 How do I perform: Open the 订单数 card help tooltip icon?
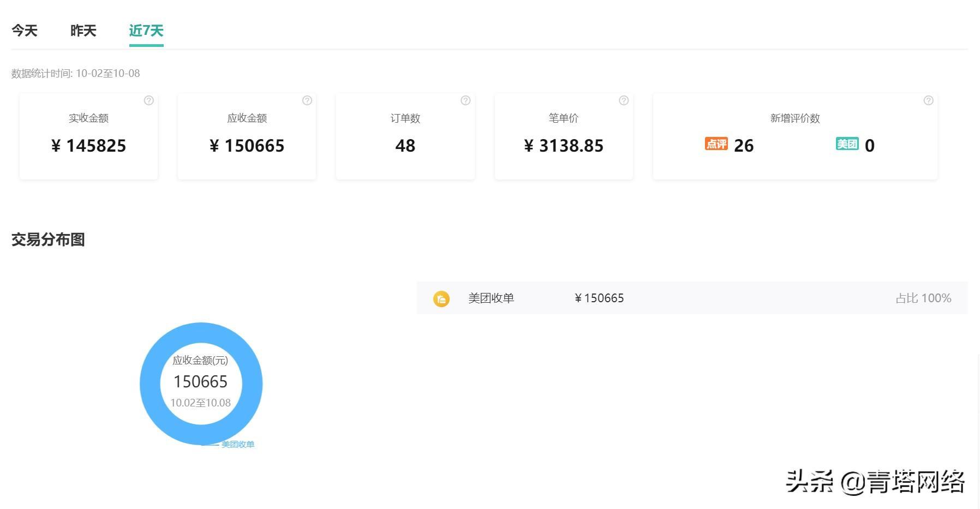click(465, 100)
